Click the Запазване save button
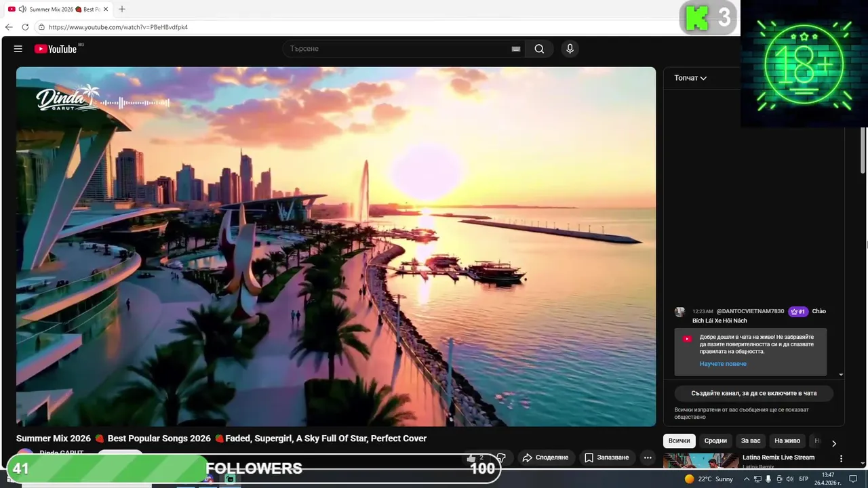868x488 pixels. pos(607,457)
